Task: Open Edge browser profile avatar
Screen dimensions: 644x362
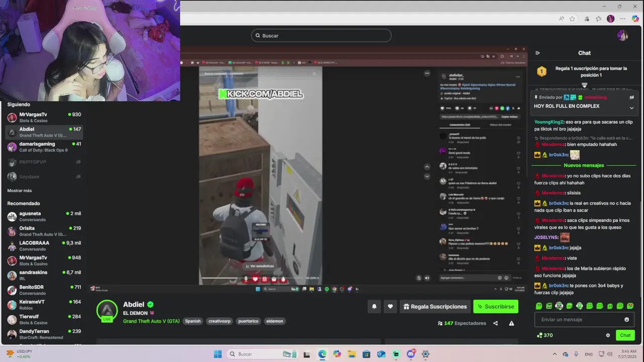Action: [x=610, y=19]
